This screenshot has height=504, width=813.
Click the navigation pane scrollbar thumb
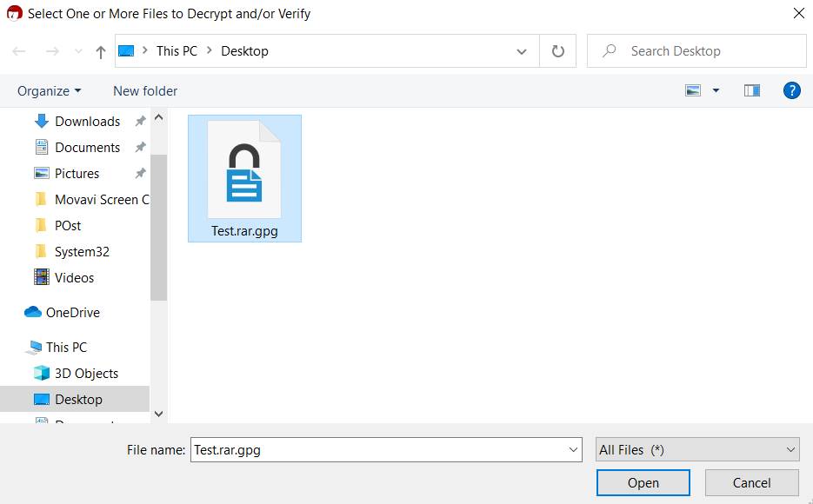coord(158,227)
